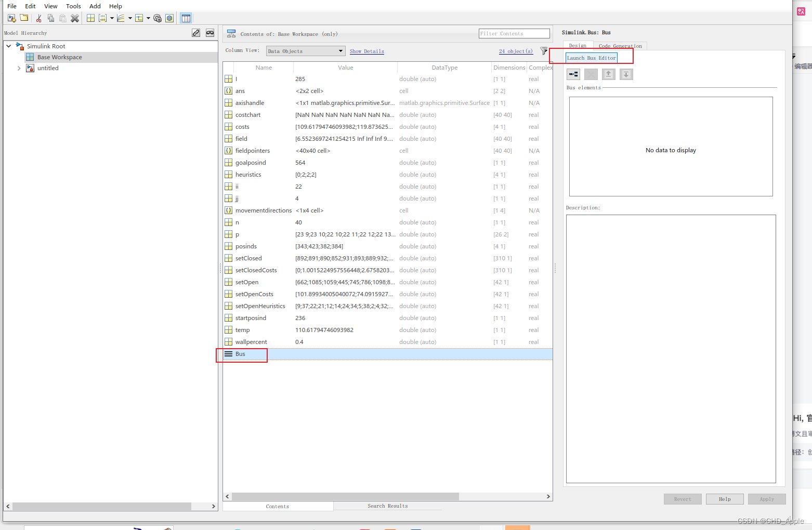Delete selected object using the X icon
The image size is (812, 530).
[x=75, y=18]
